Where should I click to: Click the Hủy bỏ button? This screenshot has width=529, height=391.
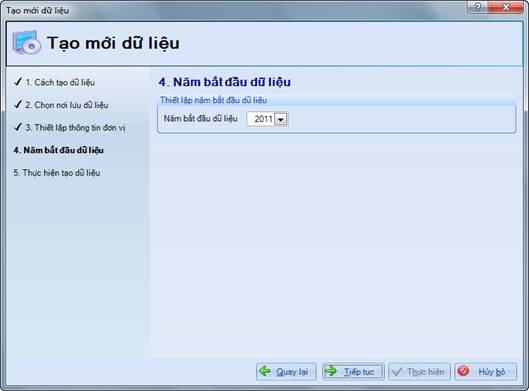485,371
